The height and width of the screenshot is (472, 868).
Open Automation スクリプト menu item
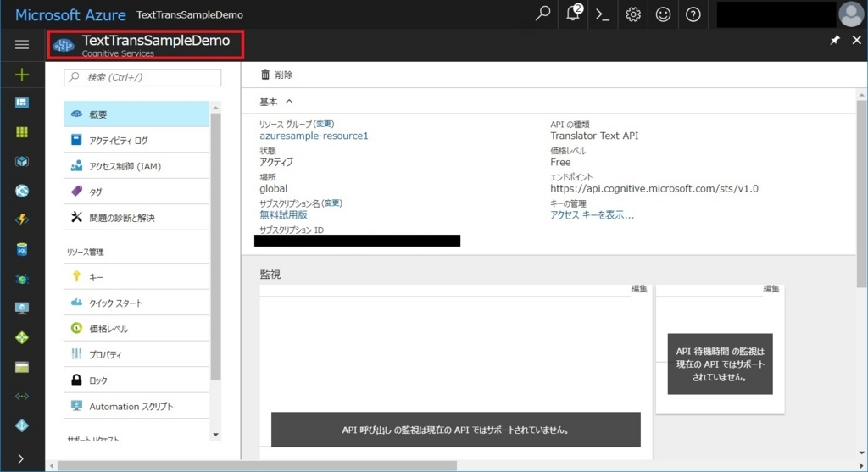pyautogui.click(x=136, y=406)
